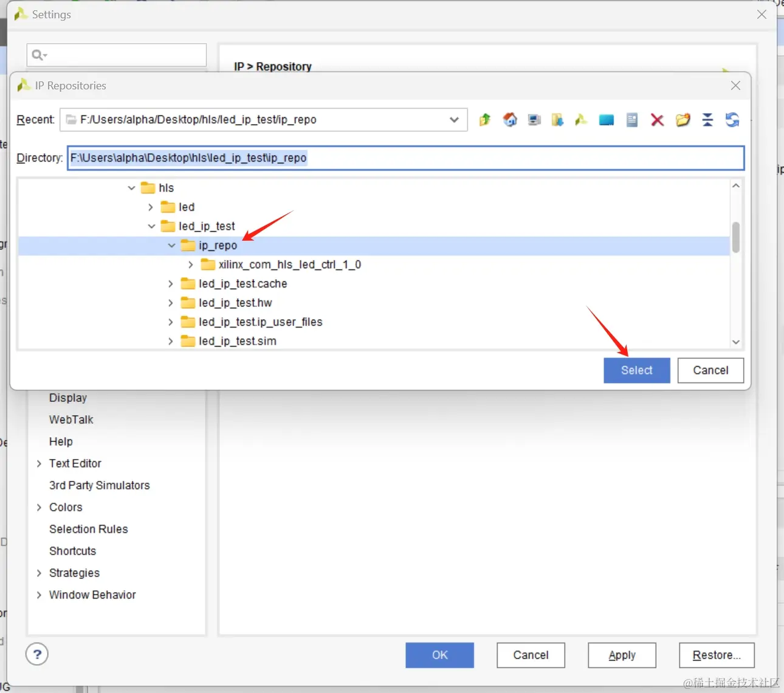This screenshot has height=693, width=784.
Task: Click the Apply button
Action: click(622, 655)
